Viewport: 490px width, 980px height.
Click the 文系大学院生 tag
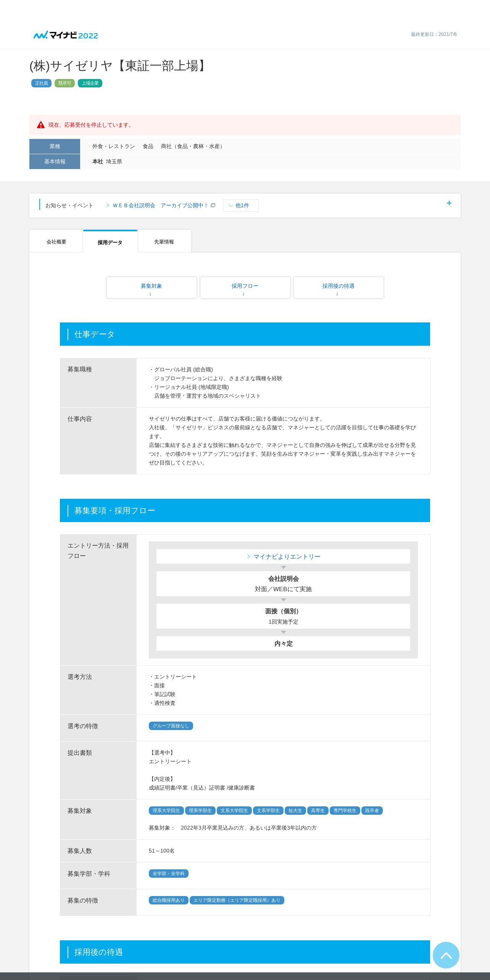pyautogui.click(x=234, y=811)
